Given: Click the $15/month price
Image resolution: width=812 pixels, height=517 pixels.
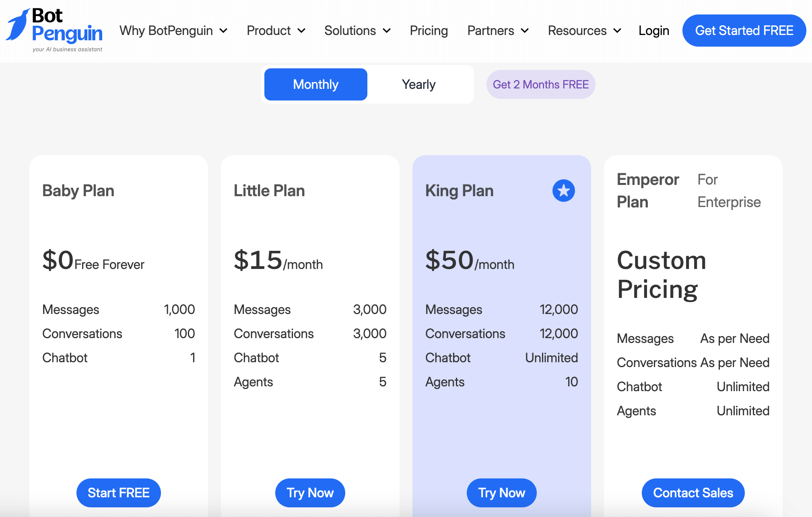Looking at the screenshot, I should (x=278, y=260).
